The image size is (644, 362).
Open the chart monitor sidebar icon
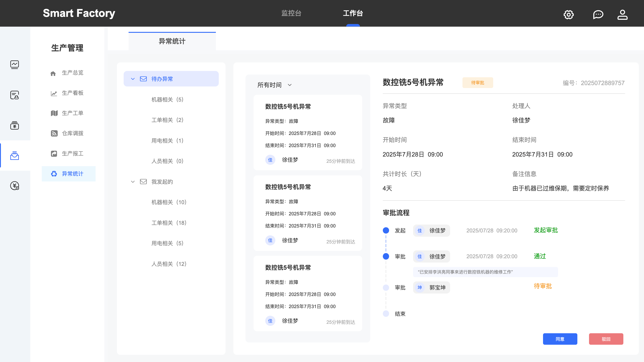coord(15,64)
